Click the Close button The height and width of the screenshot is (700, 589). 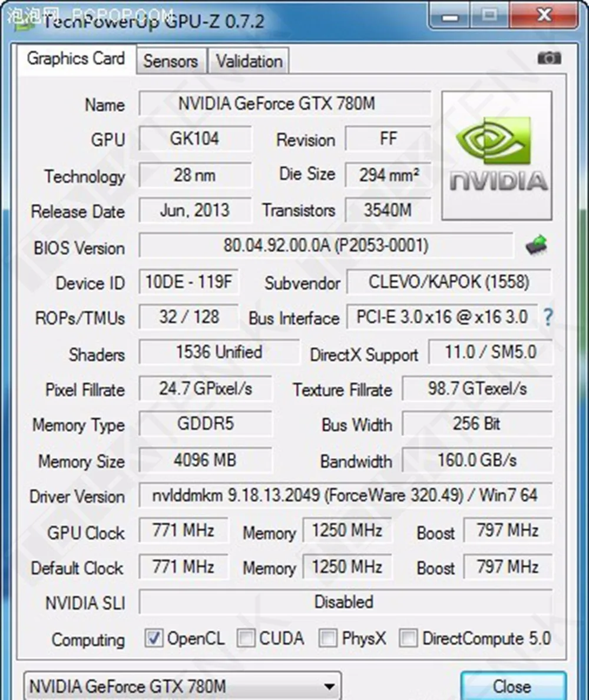point(513,686)
